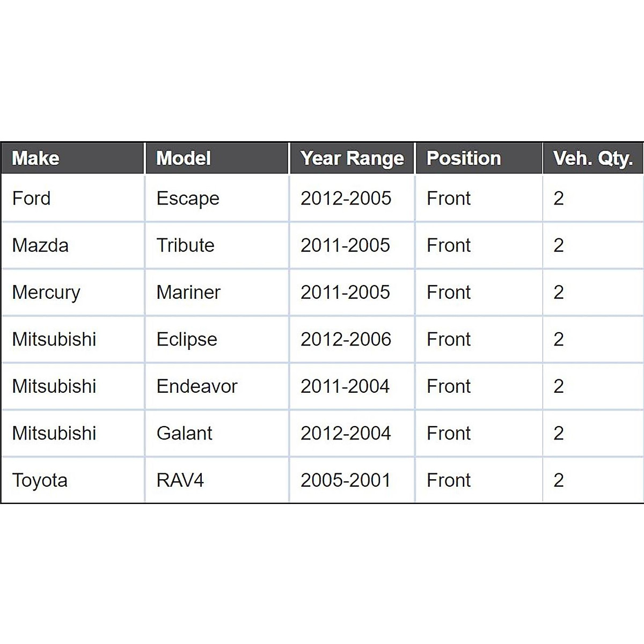Screen dimensions: 644x644
Task: Click the Mazda make cell
Action: tap(40, 245)
